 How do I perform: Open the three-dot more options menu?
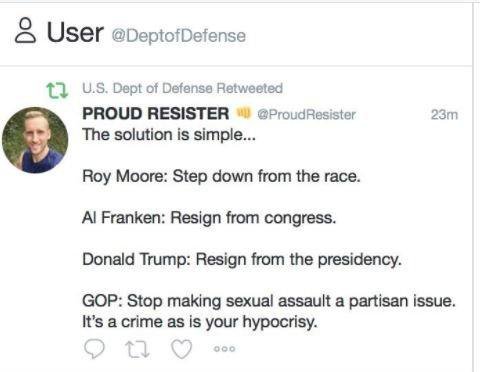coord(224,349)
